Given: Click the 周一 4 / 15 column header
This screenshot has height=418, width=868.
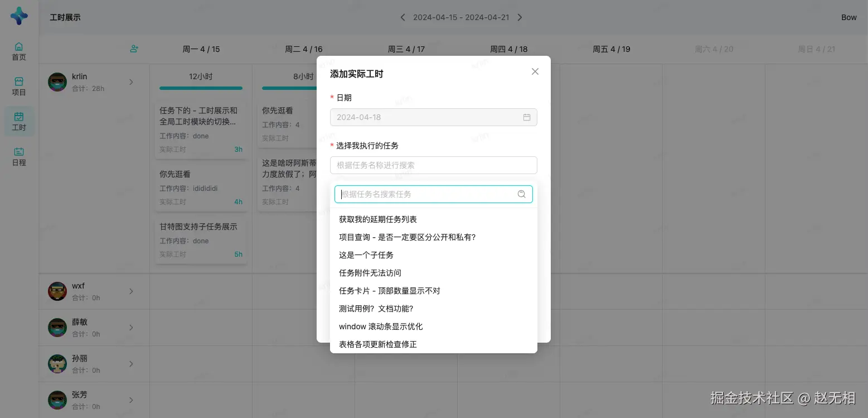Looking at the screenshot, I should pos(201,49).
